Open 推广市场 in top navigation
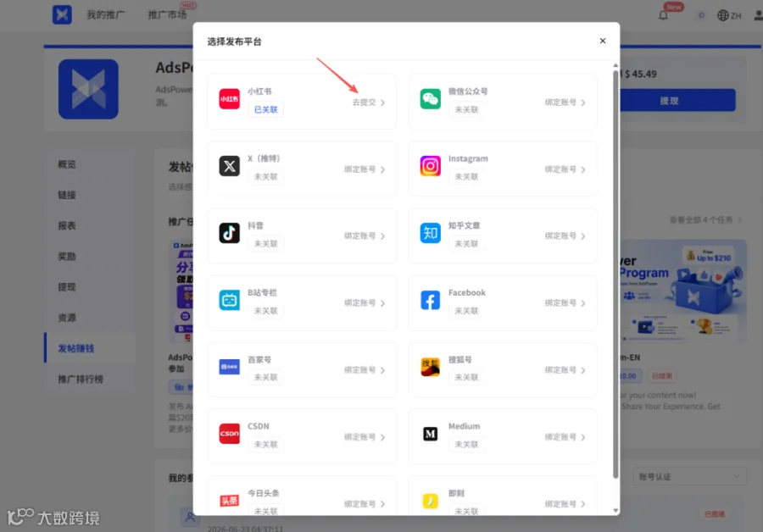 click(x=167, y=15)
